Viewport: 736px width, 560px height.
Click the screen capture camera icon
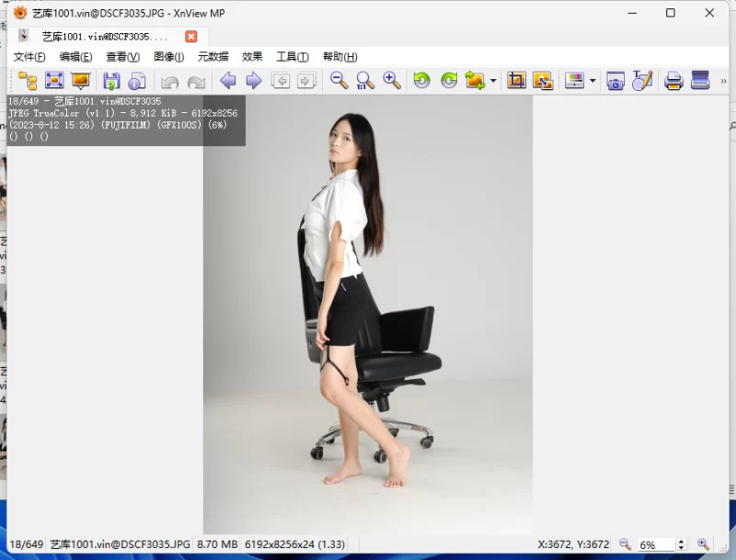point(615,81)
